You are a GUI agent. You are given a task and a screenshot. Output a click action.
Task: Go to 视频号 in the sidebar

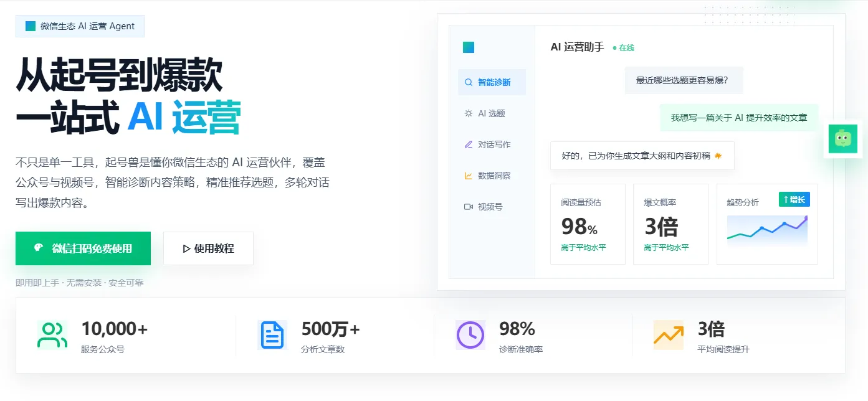tap(492, 207)
